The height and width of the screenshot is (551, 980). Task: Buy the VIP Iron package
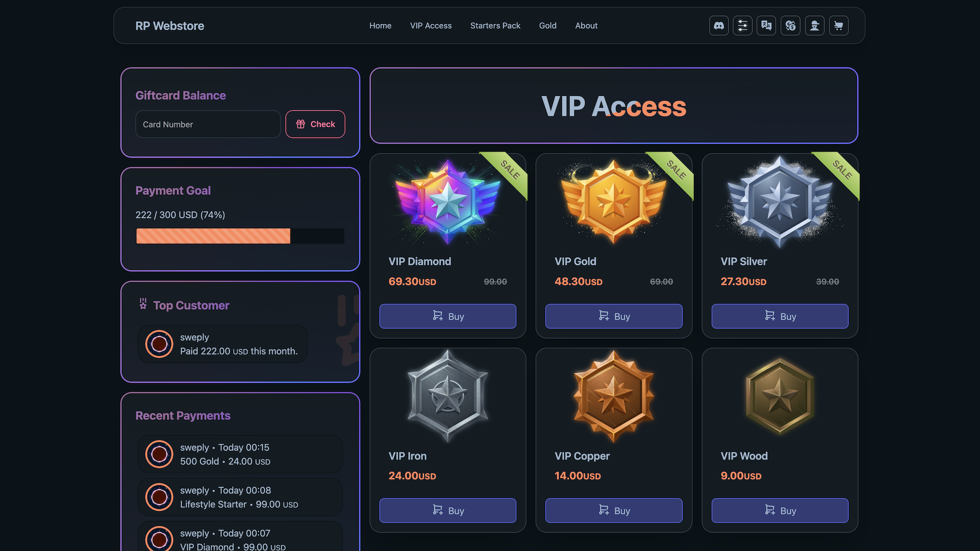click(448, 511)
